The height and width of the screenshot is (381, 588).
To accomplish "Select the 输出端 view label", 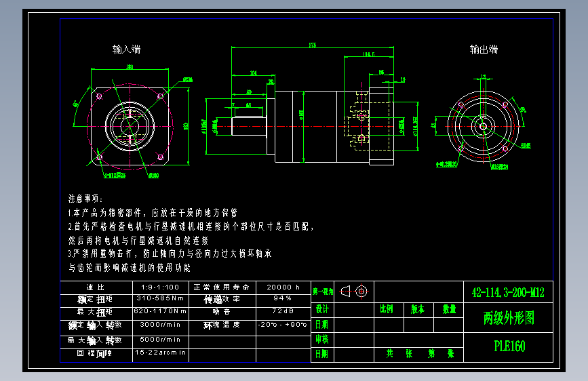I will (x=484, y=49).
